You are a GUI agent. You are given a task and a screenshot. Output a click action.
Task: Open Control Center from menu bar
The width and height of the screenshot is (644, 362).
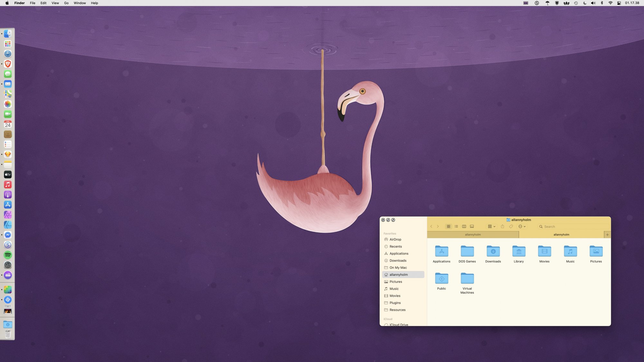pos(619,3)
